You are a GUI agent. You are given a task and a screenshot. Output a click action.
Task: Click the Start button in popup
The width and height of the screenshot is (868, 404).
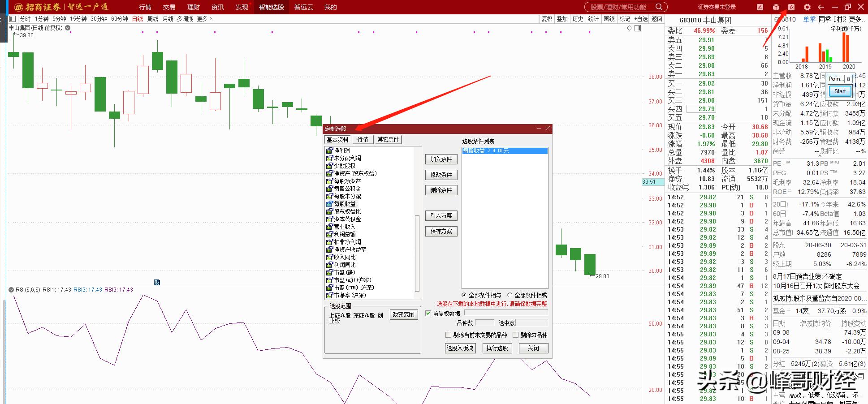point(840,91)
